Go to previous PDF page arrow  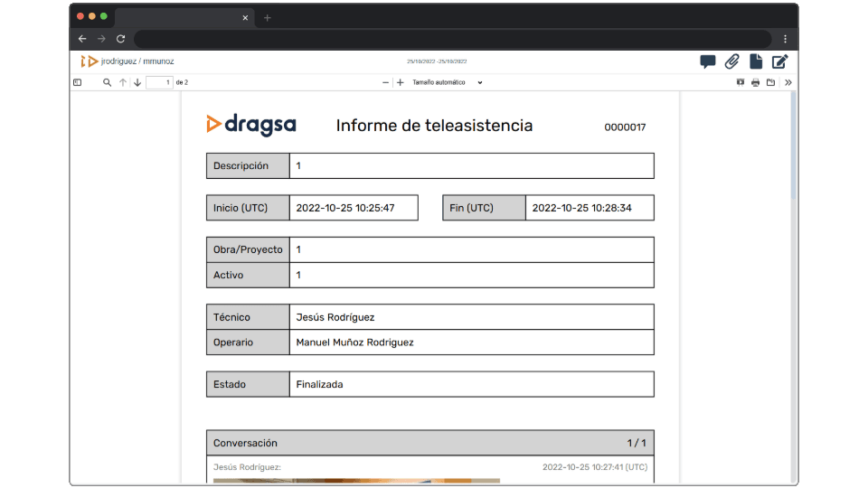(122, 82)
